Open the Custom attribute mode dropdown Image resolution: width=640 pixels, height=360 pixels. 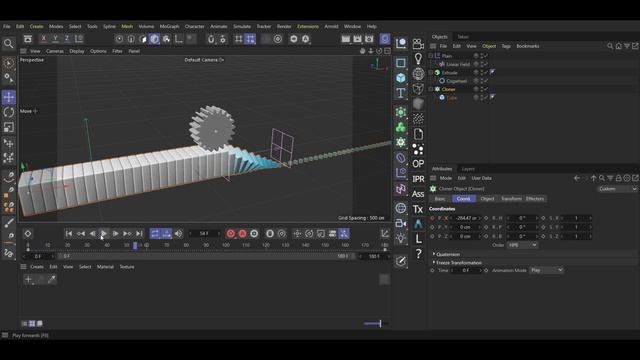pos(618,189)
